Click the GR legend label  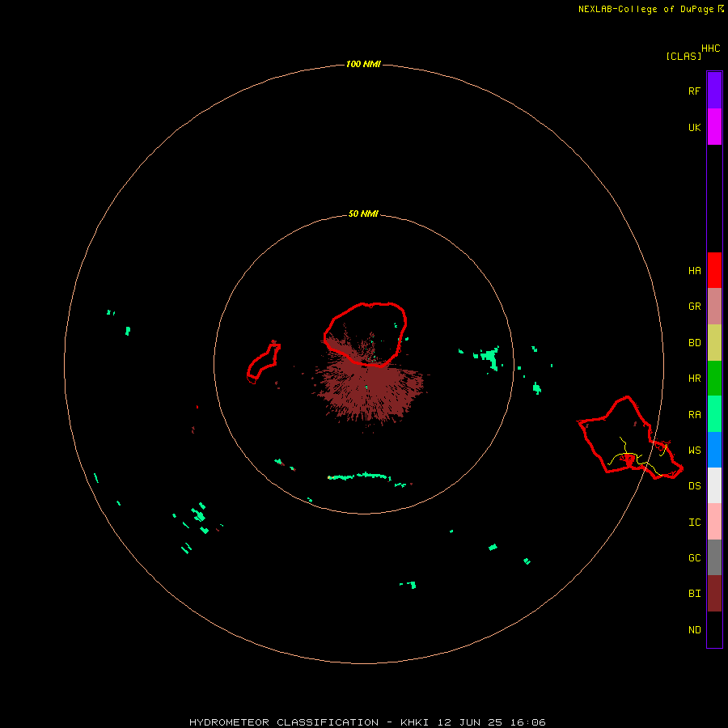[694, 307]
